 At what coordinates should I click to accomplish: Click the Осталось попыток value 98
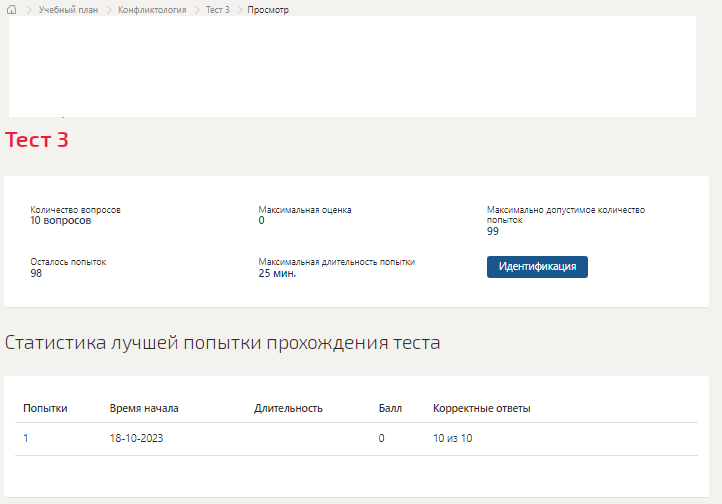36,273
